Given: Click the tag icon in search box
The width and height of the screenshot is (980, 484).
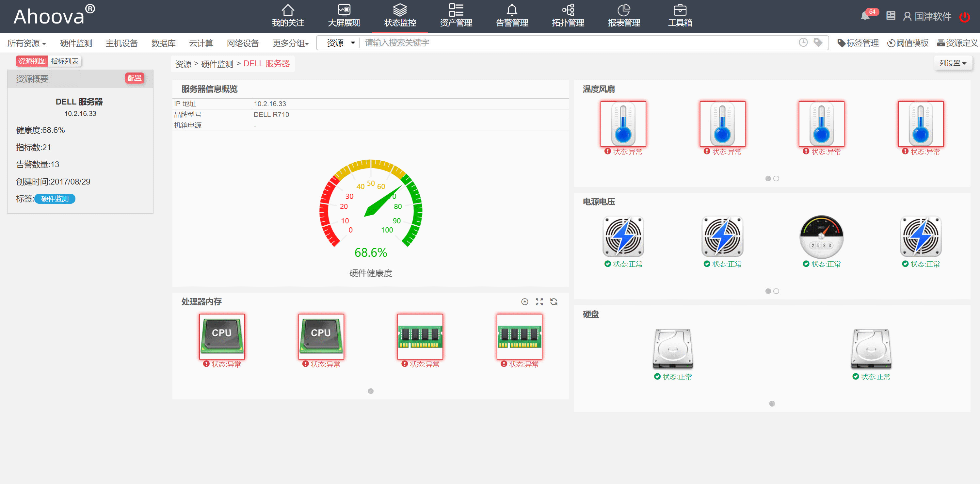Looking at the screenshot, I should [x=818, y=42].
